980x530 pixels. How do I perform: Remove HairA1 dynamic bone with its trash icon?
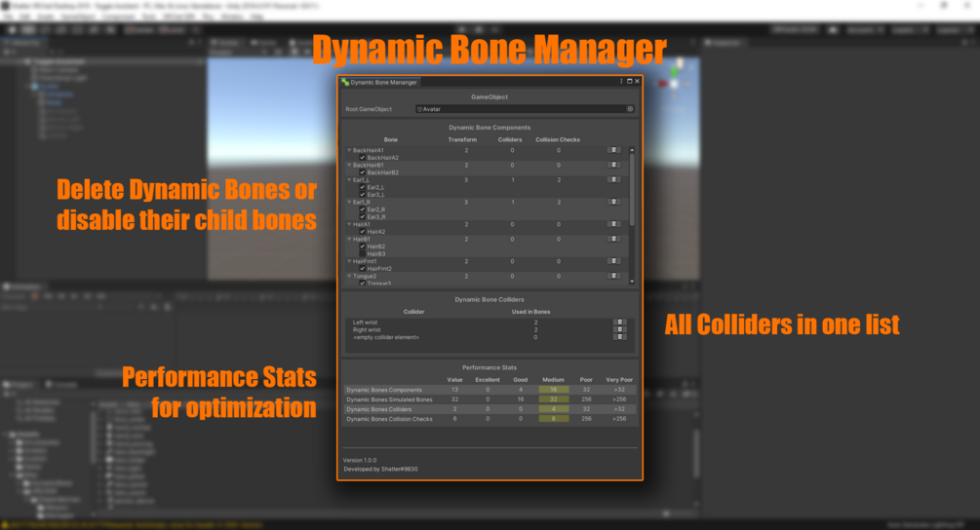coord(613,224)
